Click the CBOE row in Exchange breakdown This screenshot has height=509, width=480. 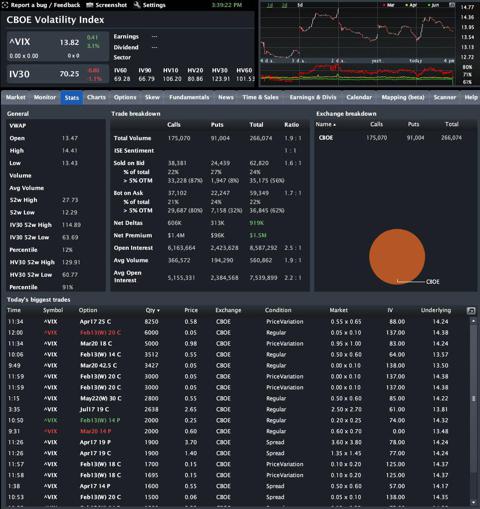point(396,138)
